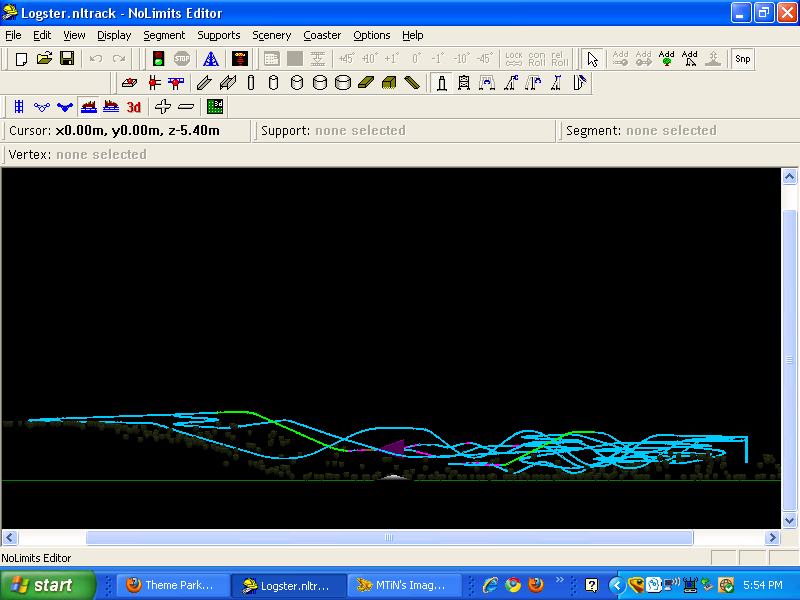800x600 pixels.
Task: Launch Internet Explorer from quick launch
Action: [x=490, y=585]
